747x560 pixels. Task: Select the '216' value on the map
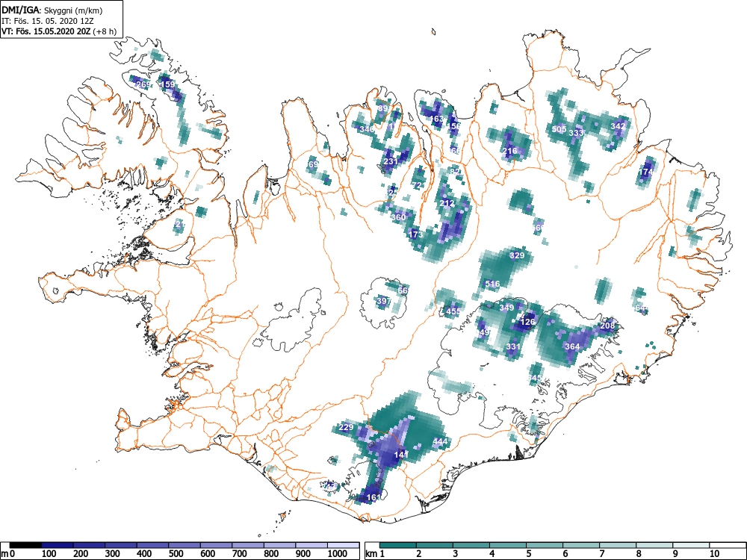(509, 151)
